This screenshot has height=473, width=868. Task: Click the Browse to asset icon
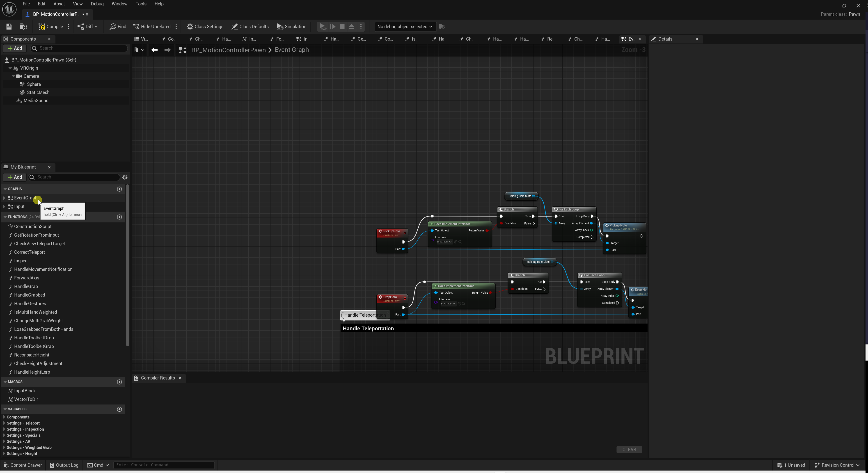[23, 27]
